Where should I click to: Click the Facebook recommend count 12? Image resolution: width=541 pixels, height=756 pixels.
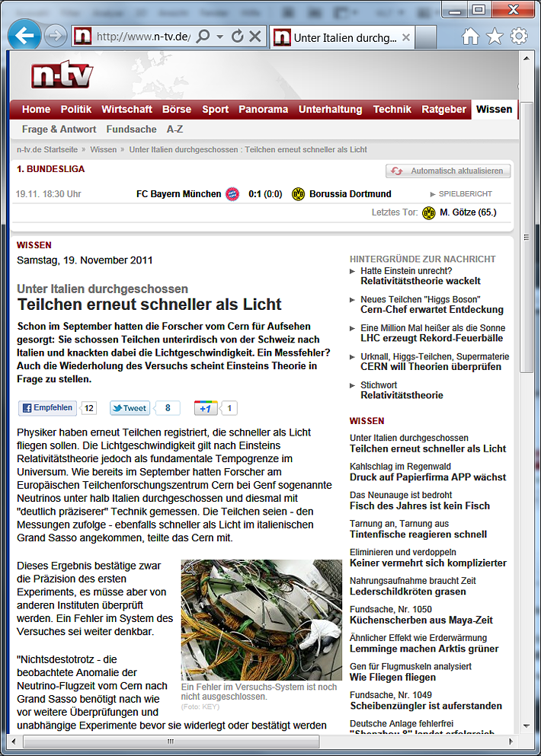point(89,408)
